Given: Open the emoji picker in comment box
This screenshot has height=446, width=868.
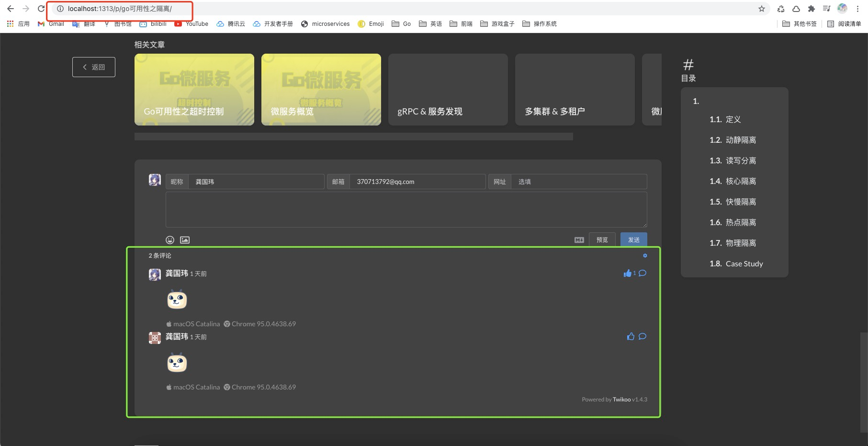Looking at the screenshot, I should click(x=169, y=240).
